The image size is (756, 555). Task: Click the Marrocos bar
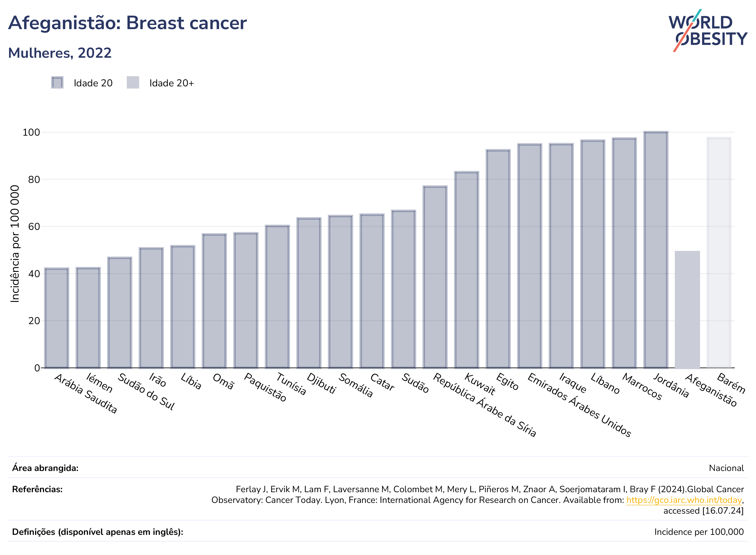click(x=624, y=253)
